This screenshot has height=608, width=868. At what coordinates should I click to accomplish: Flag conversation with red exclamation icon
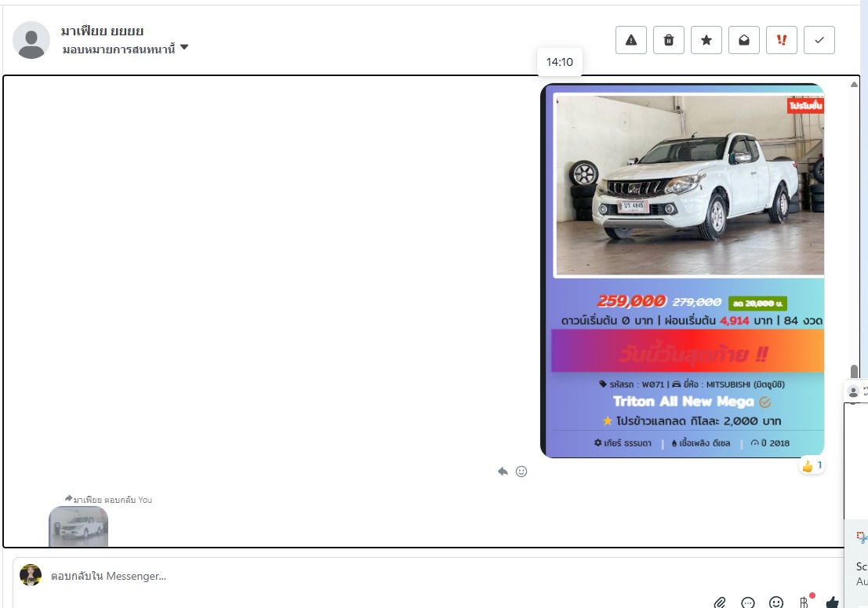782,40
